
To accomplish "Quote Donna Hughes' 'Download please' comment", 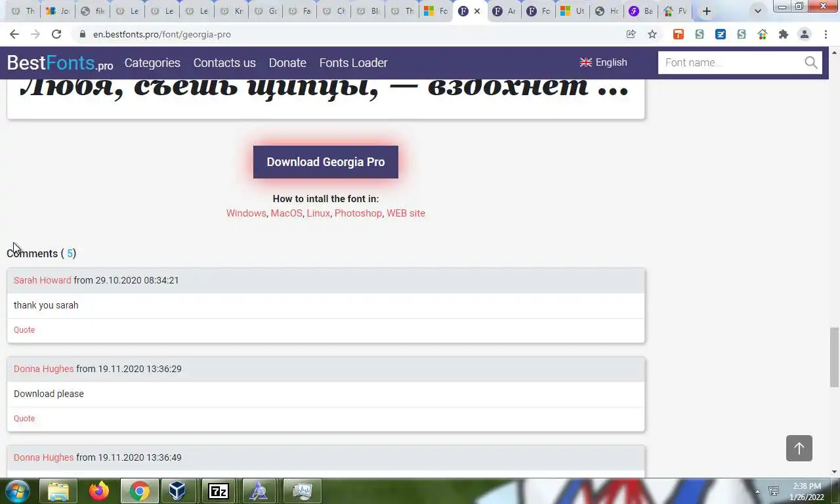I will pyautogui.click(x=24, y=419).
